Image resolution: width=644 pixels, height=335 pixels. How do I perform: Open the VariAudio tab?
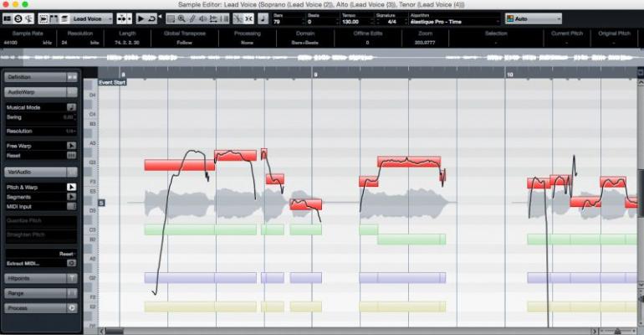[35, 172]
